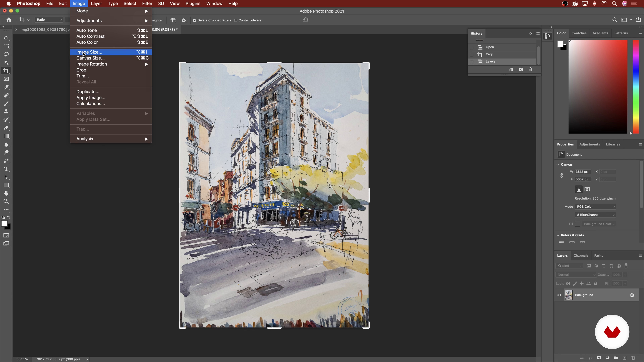Screen dimensions: 644x362
Task: Set canvas to portrait orientation
Action: [x=578, y=189]
